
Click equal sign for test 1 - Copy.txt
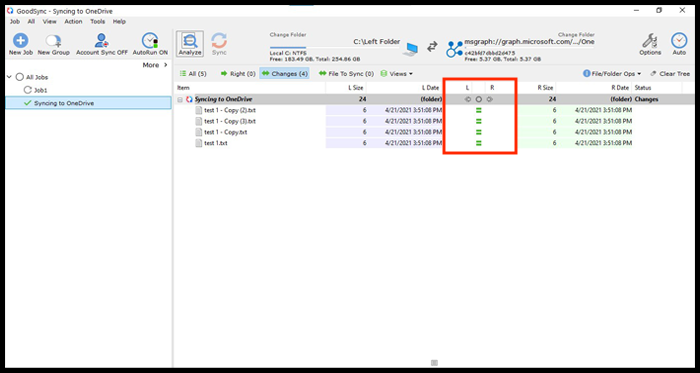[479, 132]
